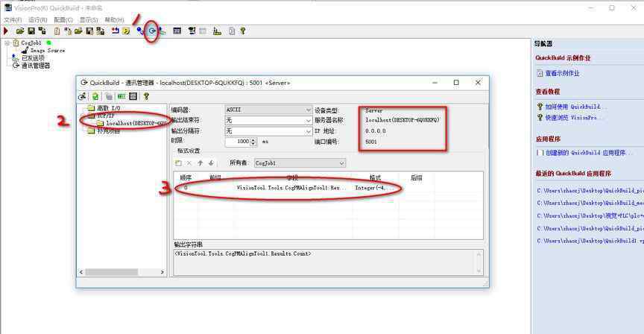
Task: Click the 格式 column header
Action: pos(375,178)
